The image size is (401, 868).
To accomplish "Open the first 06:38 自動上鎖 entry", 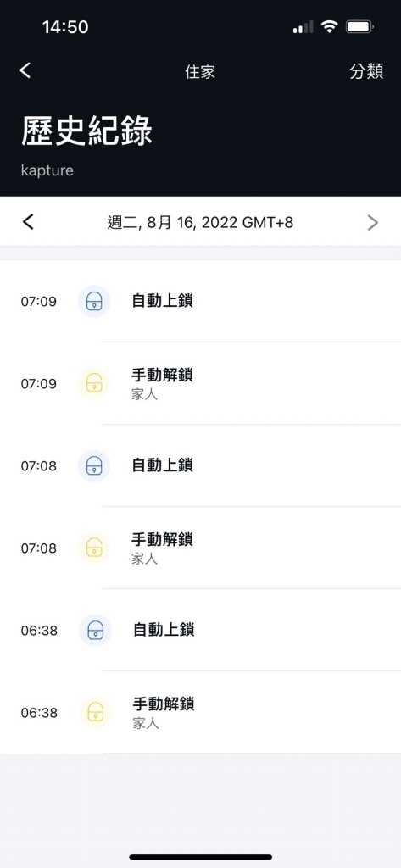I will click(x=200, y=630).
